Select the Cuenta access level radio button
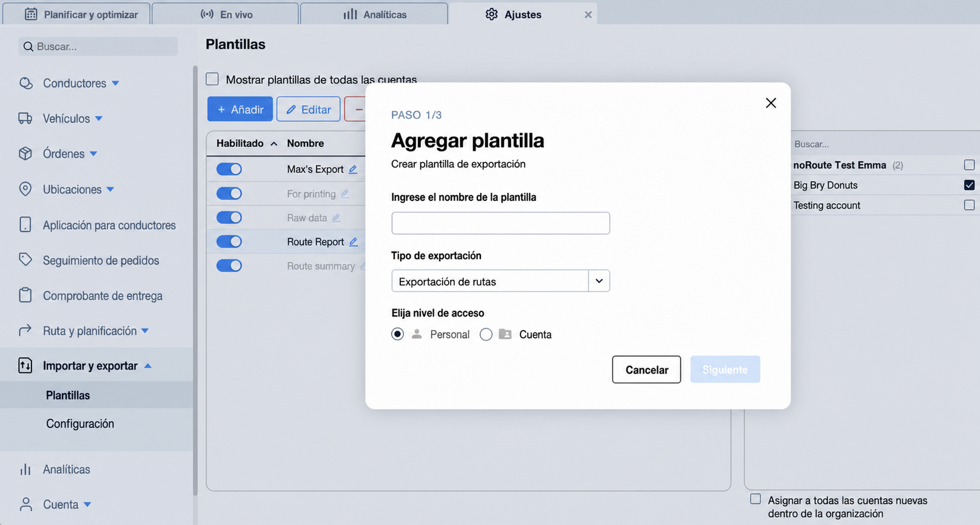 pyautogui.click(x=486, y=334)
